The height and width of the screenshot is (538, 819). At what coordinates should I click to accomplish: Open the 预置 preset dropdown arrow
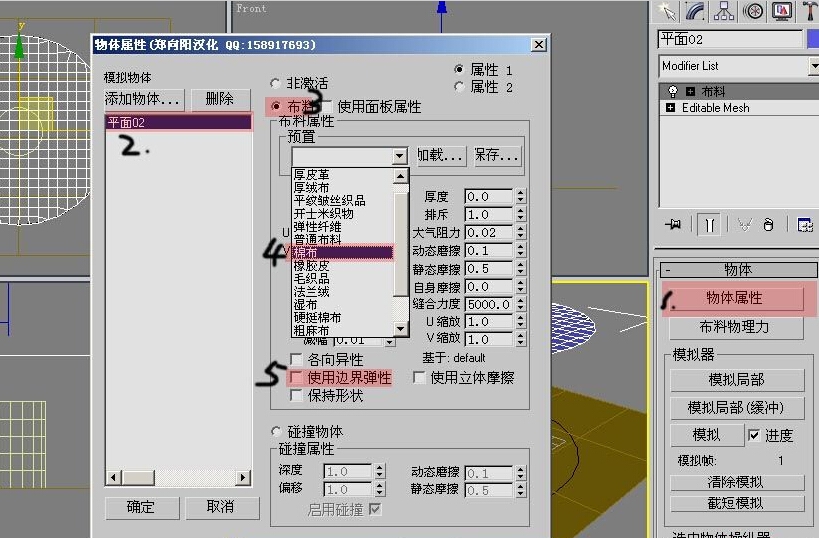[400, 156]
